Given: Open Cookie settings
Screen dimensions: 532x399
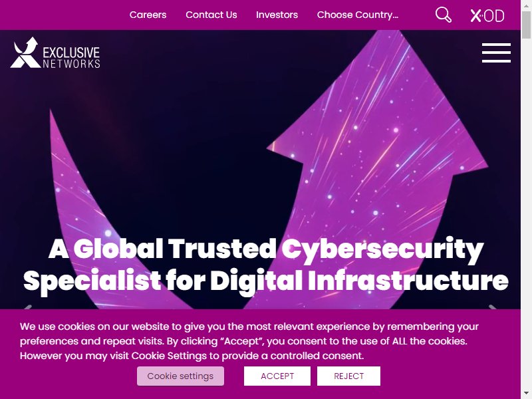Looking at the screenshot, I should point(180,376).
